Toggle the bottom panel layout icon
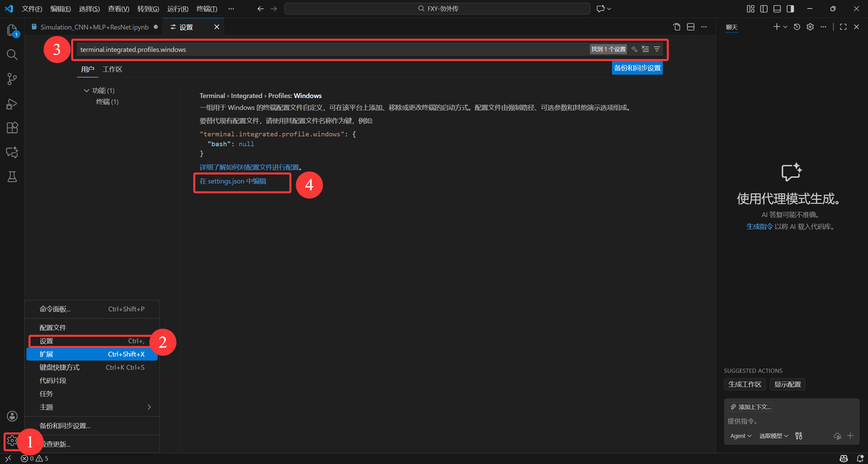Viewport: 868px width, 464px height. (x=777, y=9)
